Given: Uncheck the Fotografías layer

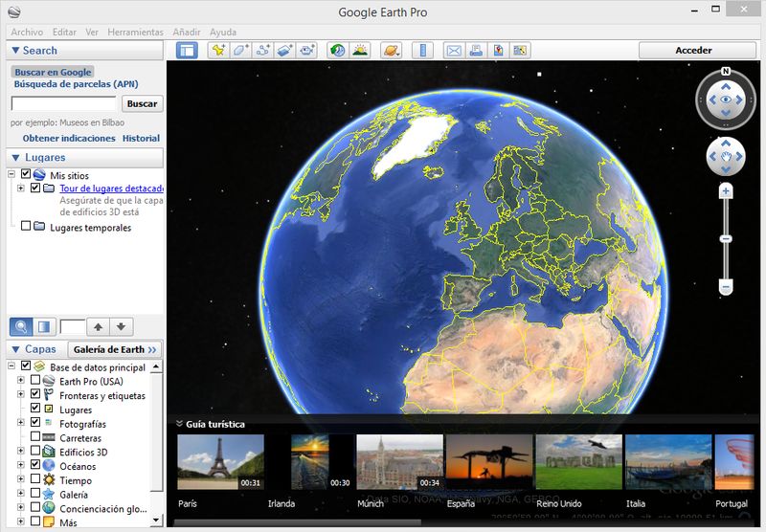Looking at the screenshot, I should (35, 422).
